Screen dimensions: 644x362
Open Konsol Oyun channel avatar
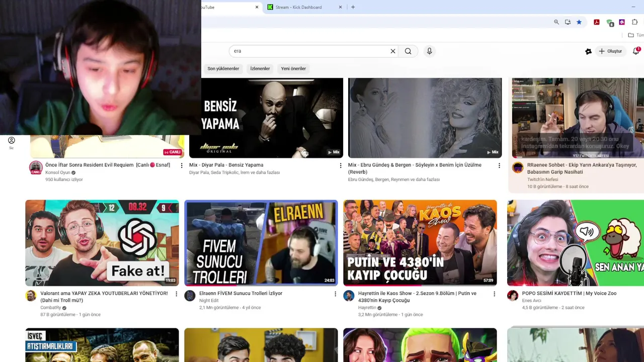(36, 167)
